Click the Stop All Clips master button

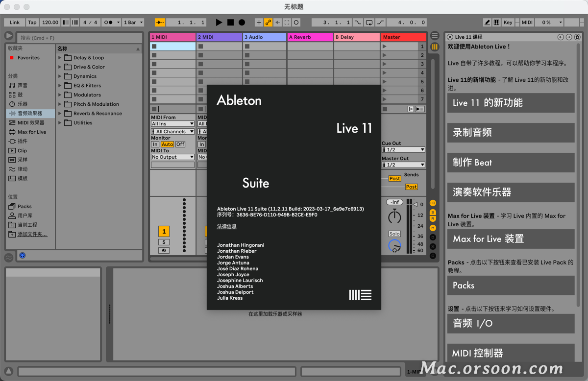click(x=385, y=109)
